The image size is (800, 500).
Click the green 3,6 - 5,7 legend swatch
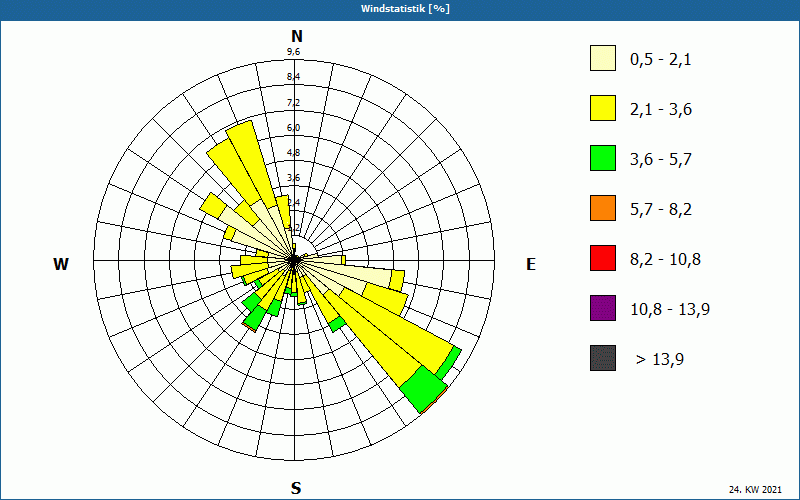tap(603, 158)
